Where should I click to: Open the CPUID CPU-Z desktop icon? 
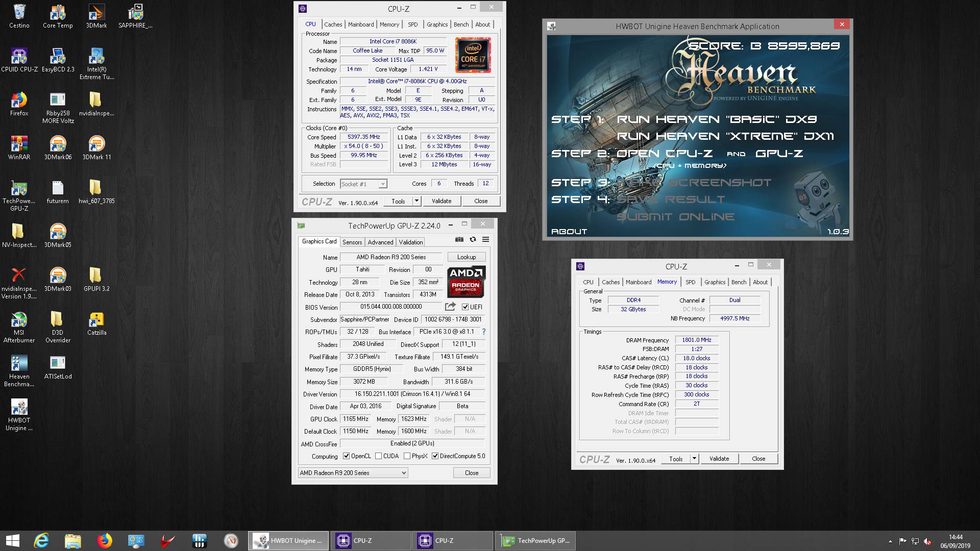19,61
